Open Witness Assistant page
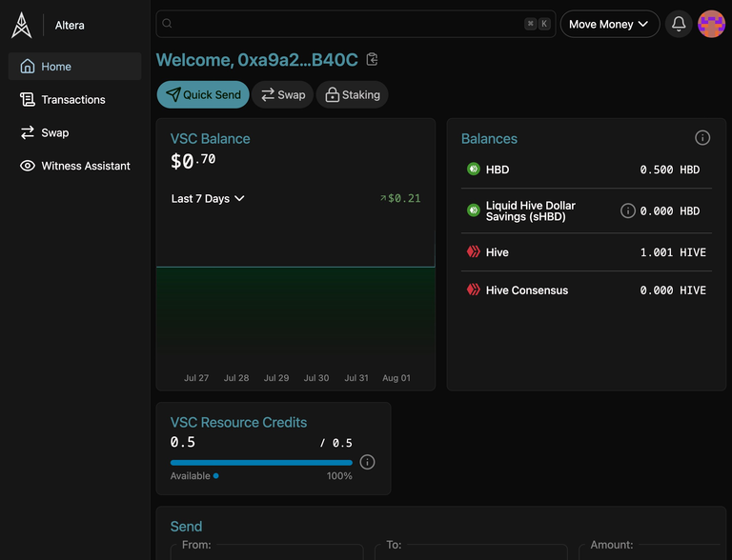Screen dimensions: 732x560 (x=74, y=166)
